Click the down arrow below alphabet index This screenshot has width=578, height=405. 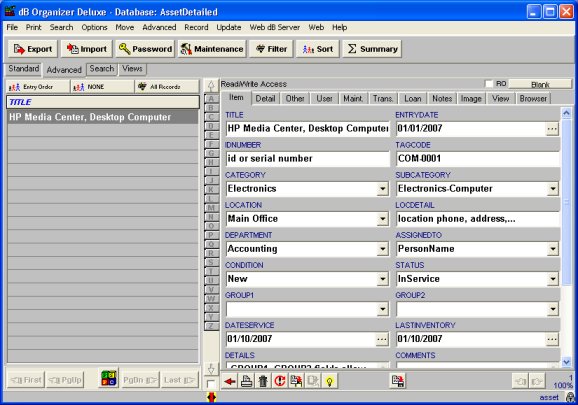(211, 369)
